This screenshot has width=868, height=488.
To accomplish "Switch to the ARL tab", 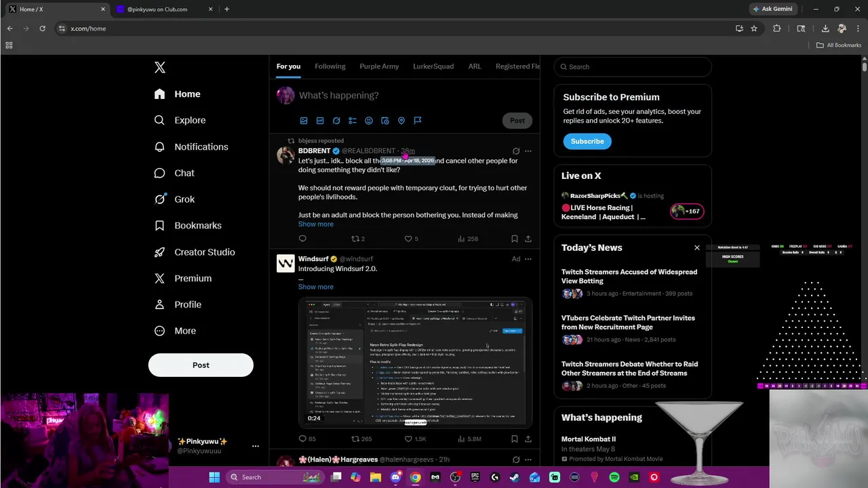I will 475,66.
